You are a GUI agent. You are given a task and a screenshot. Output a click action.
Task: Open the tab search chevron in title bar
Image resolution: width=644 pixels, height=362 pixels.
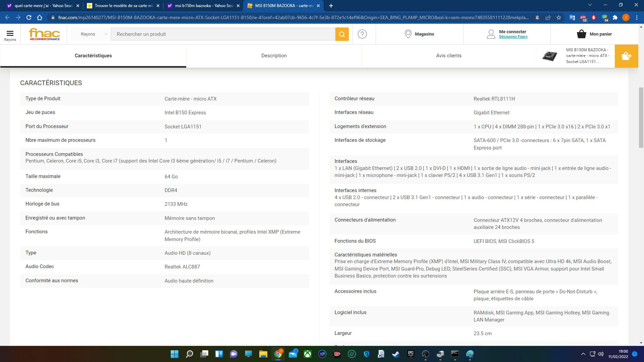[590, 5]
